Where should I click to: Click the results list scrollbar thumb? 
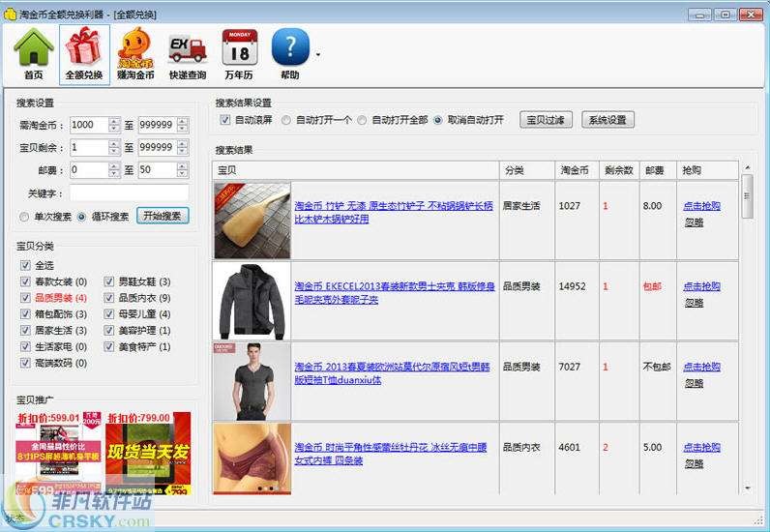tap(748, 196)
